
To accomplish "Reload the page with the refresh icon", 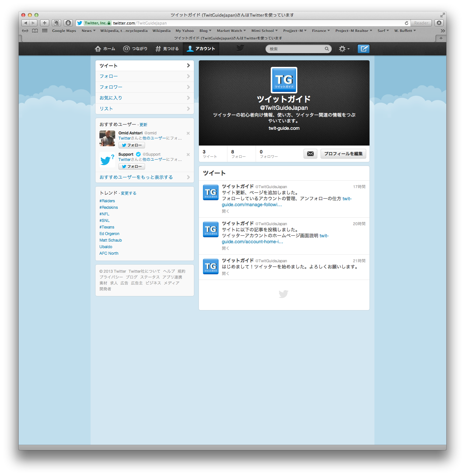I will 407,23.
